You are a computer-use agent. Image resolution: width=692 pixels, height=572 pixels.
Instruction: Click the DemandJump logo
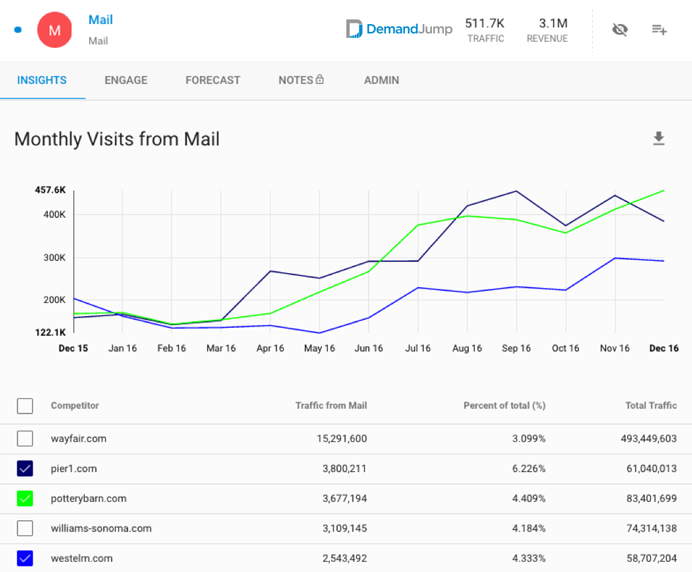coord(399,29)
